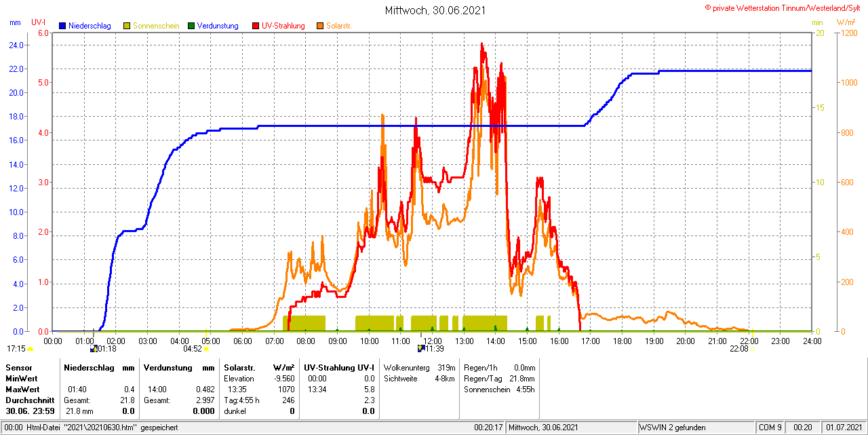Click the MinWert row label
Image resolution: width=868 pixels, height=435 pixels.
pyautogui.click(x=20, y=379)
